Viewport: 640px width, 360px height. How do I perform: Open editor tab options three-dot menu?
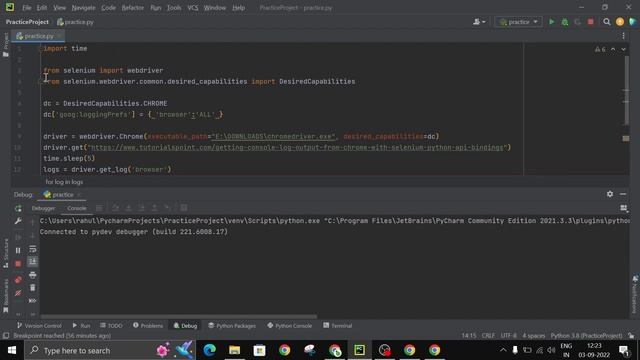point(623,36)
